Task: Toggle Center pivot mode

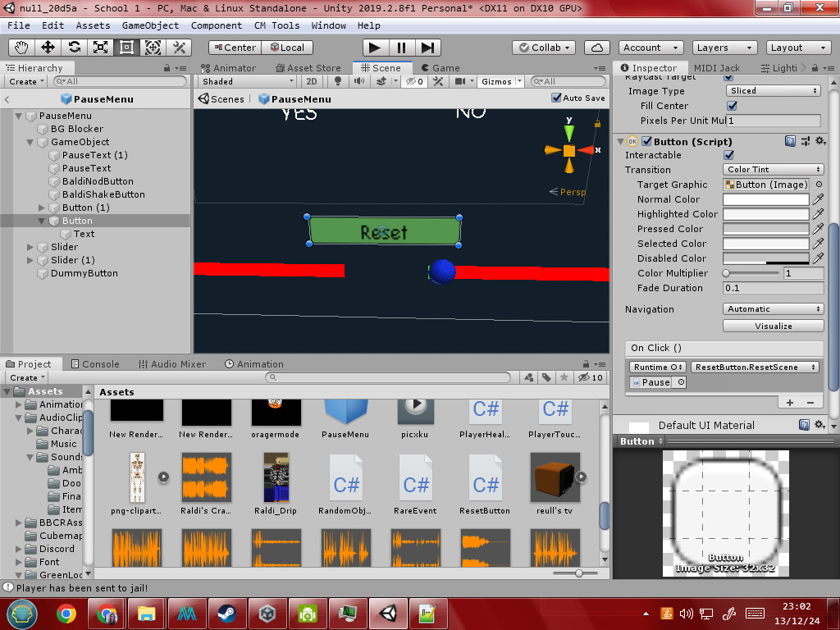Action: click(235, 48)
